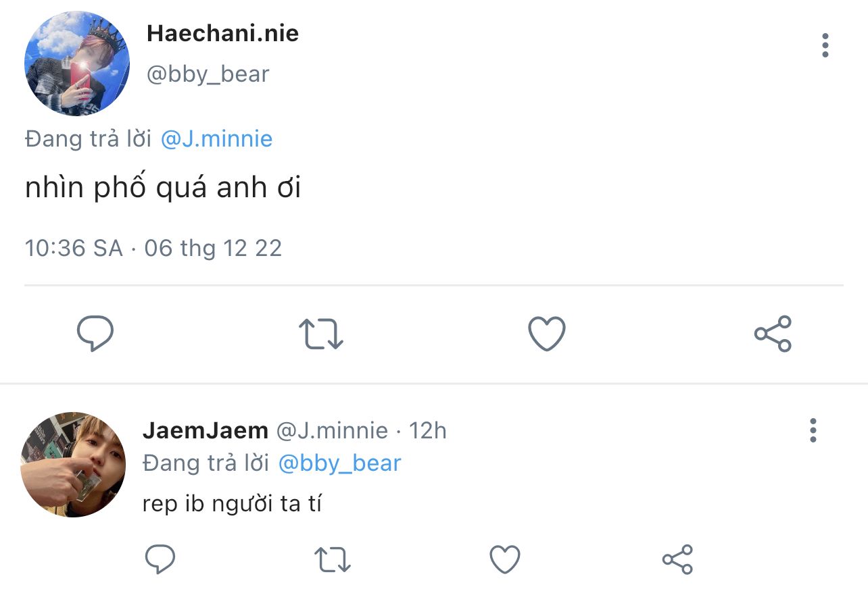The height and width of the screenshot is (589, 868).
Task: Retweet the Haechani.nie main tweet
Action: coord(321,334)
